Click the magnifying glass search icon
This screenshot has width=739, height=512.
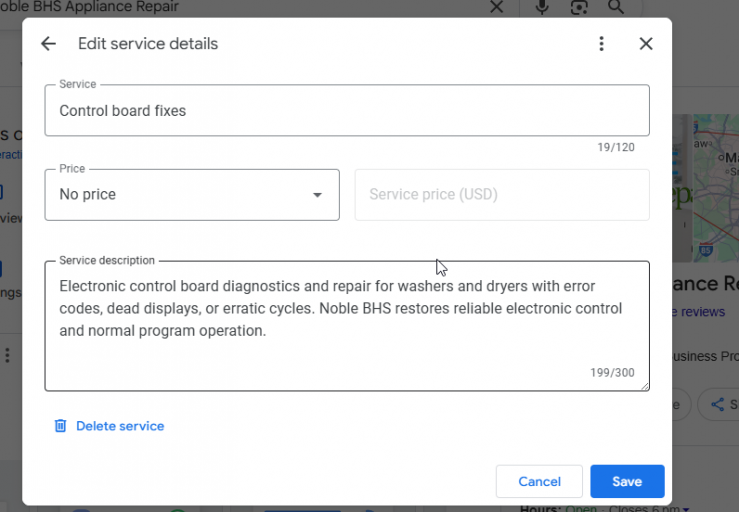tap(616, 7)
